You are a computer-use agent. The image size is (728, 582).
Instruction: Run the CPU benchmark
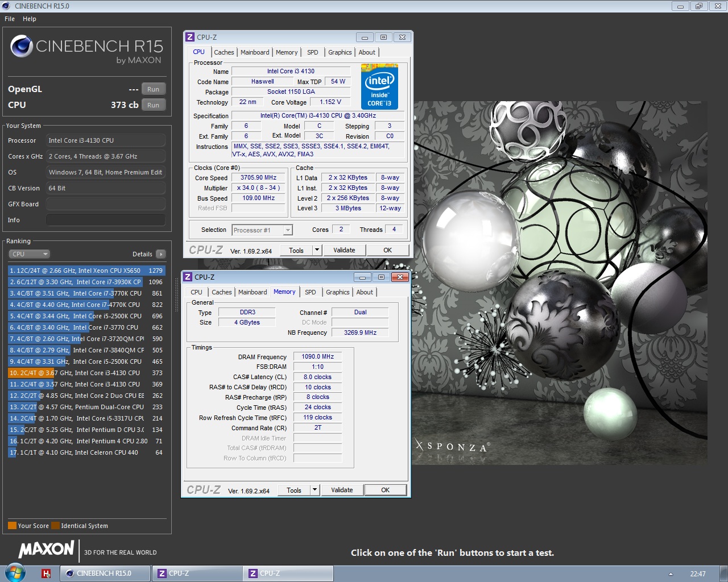point(154,105)
